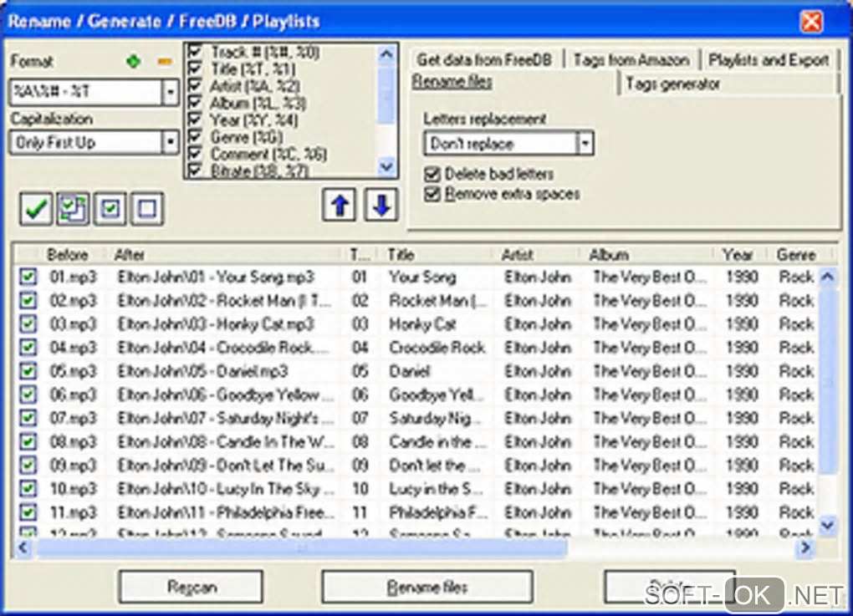Open the Get data from FreeDB tab
853x616 pixels.
click(x=483, y=59)
